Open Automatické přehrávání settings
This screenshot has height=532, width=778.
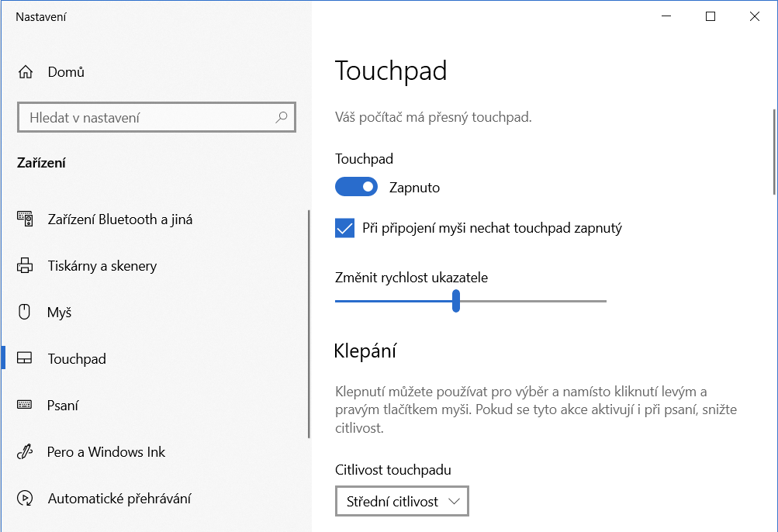pos(155,498)
